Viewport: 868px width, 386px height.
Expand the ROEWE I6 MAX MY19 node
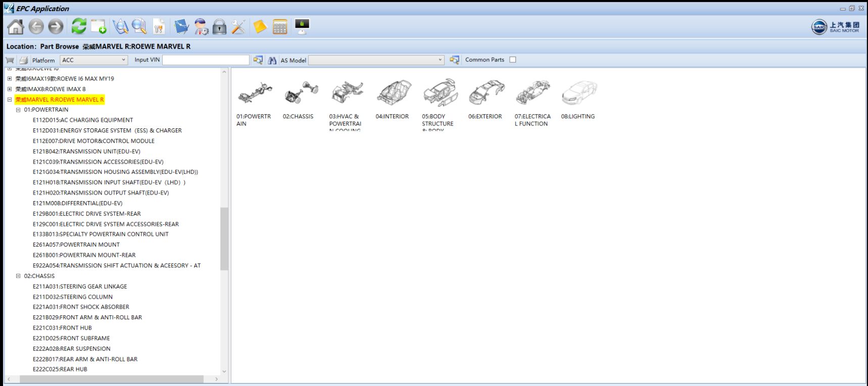(x=10, y=79)
